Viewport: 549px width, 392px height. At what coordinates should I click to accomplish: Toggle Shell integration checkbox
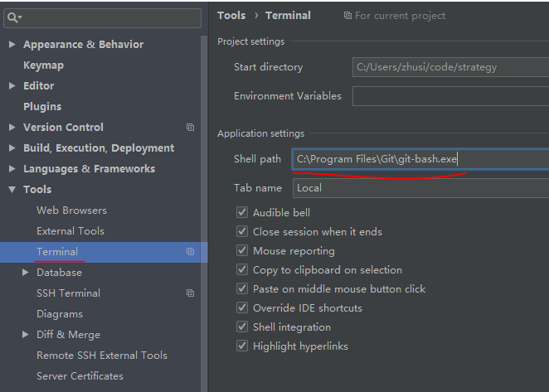click(x=242, y=327)
